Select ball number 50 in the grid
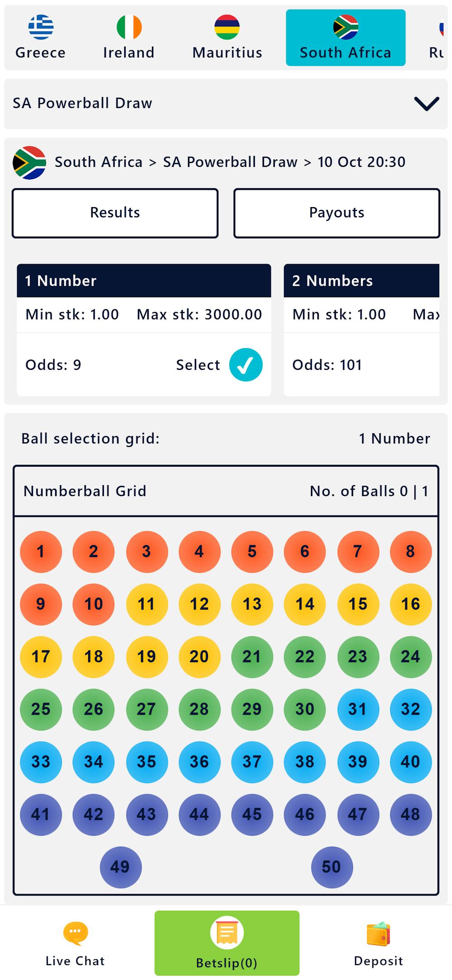452x980 pixels. point(331,867)
